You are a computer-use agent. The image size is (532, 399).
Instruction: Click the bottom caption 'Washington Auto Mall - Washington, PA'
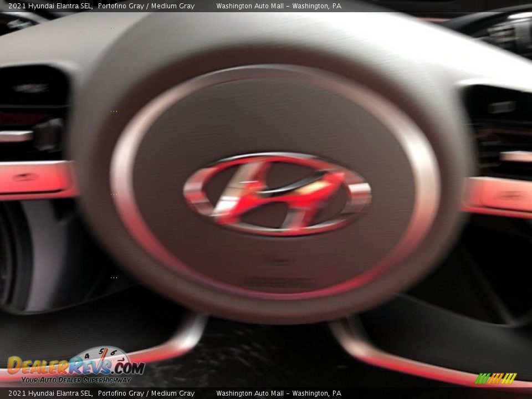pyautogui.click(x=279, y=393)
